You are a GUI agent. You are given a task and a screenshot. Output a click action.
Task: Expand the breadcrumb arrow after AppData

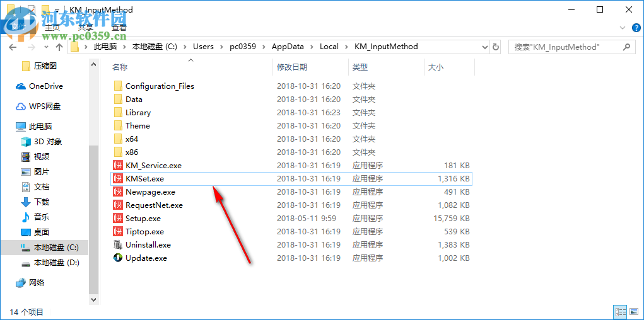pos(312,47)
